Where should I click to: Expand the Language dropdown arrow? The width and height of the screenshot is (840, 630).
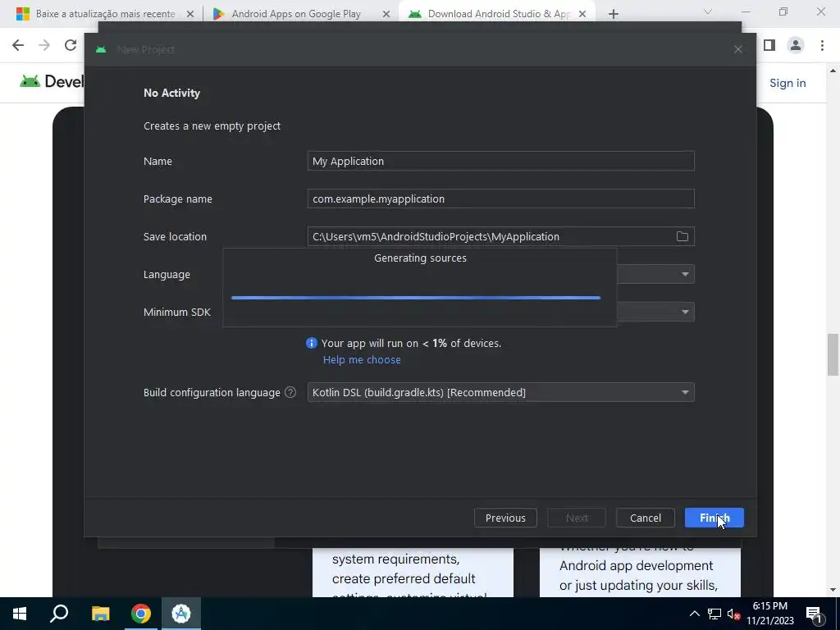tap(685, 274)
